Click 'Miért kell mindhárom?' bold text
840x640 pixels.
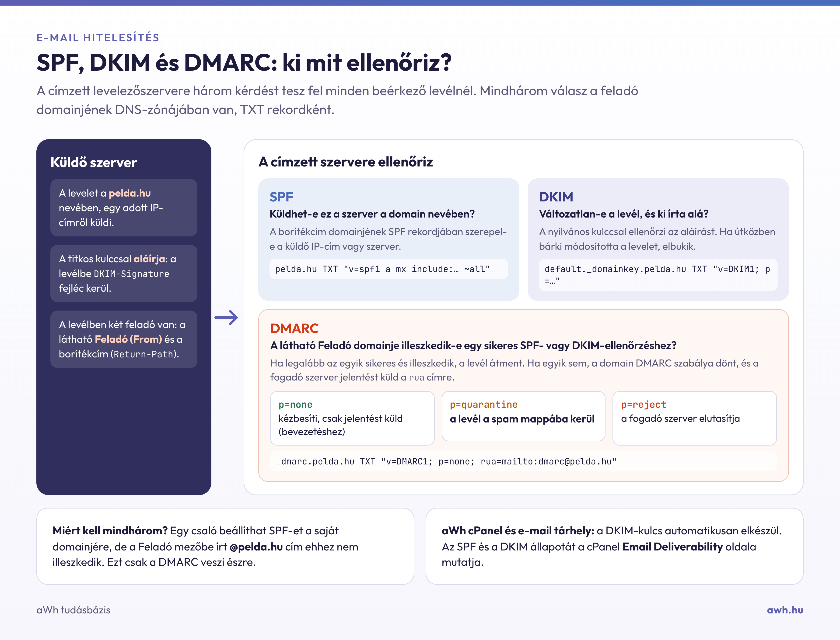tap(110, 531)
